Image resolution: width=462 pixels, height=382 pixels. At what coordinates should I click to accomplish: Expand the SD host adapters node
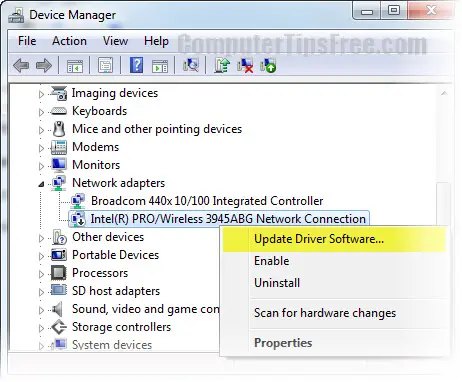pyautogui.click(x=41, y=292)
